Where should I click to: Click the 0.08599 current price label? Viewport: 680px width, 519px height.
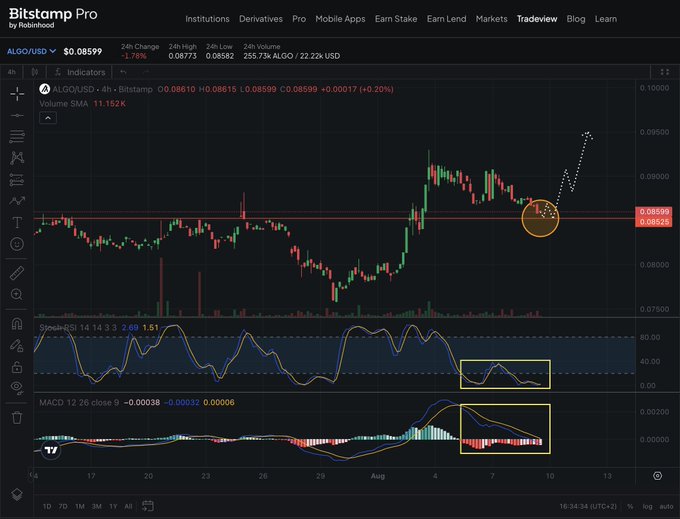point(654,212)
